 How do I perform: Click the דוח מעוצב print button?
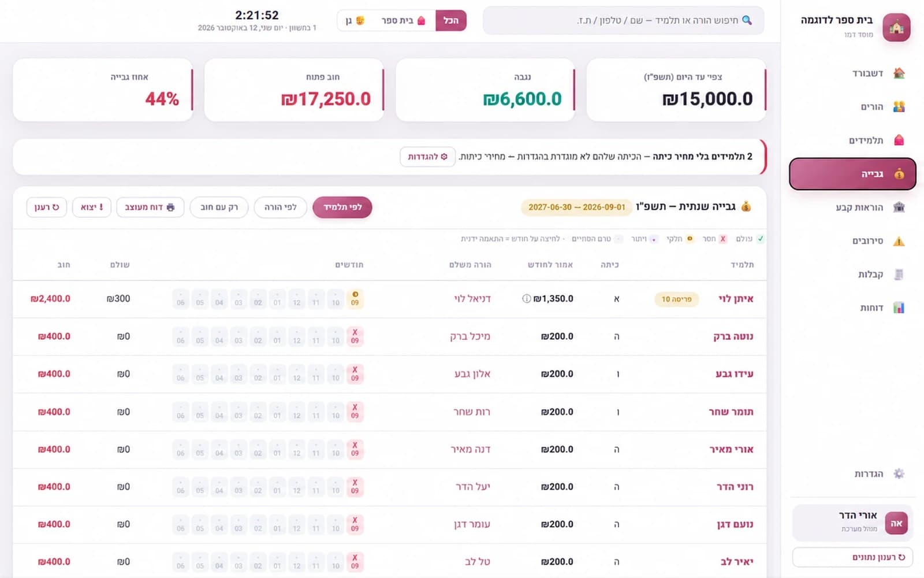(x=150, y=208)
